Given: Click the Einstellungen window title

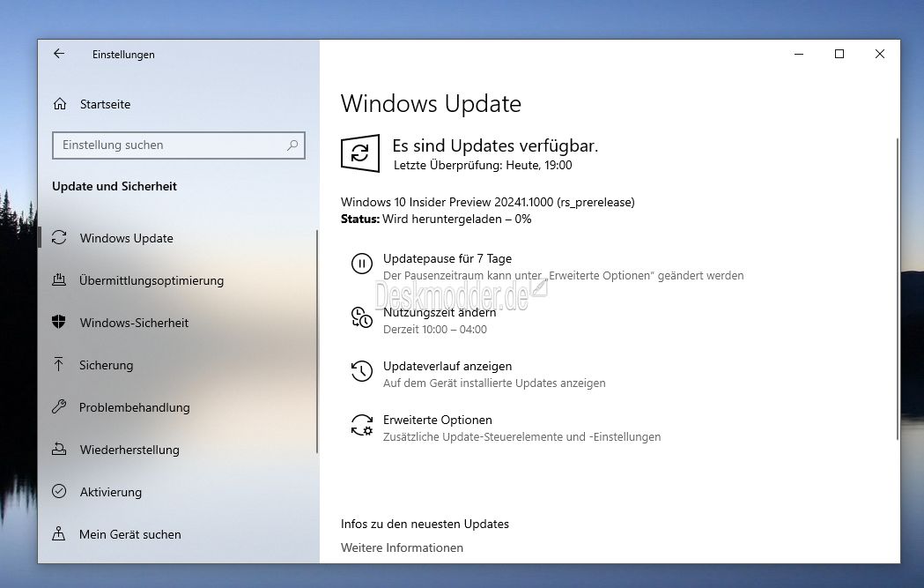Looking at the screenshot, I should [x=123, y=55].
